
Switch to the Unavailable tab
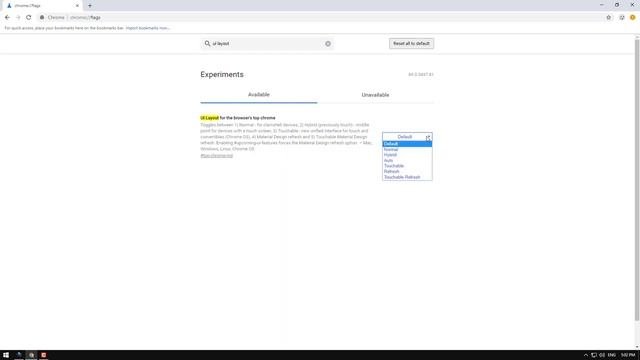click(375, 95)
